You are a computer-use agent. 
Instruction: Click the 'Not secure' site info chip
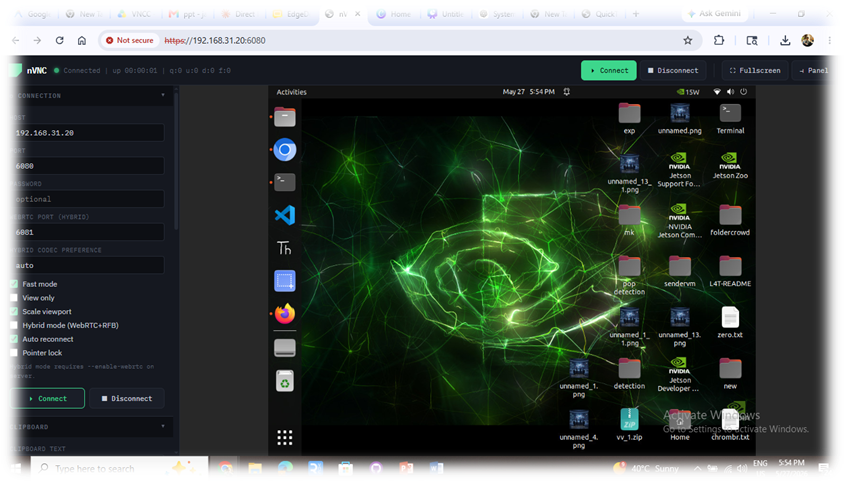click(x=129, y=40)
